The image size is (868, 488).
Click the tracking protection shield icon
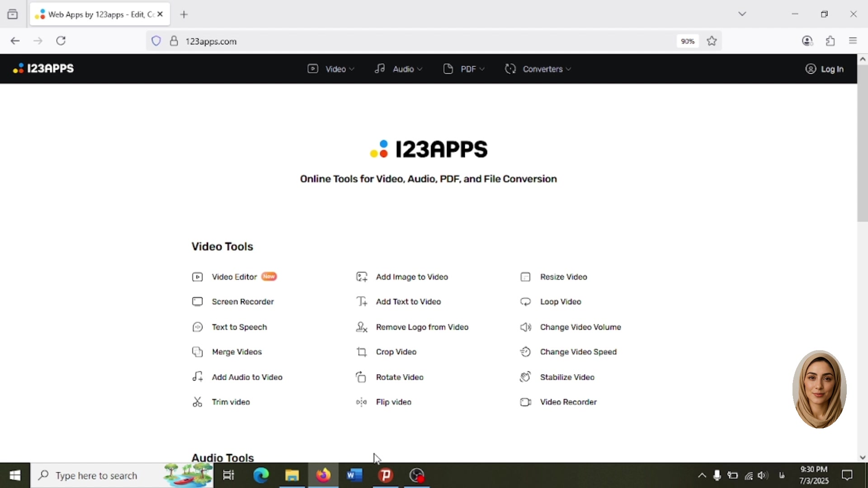point(156,41)
